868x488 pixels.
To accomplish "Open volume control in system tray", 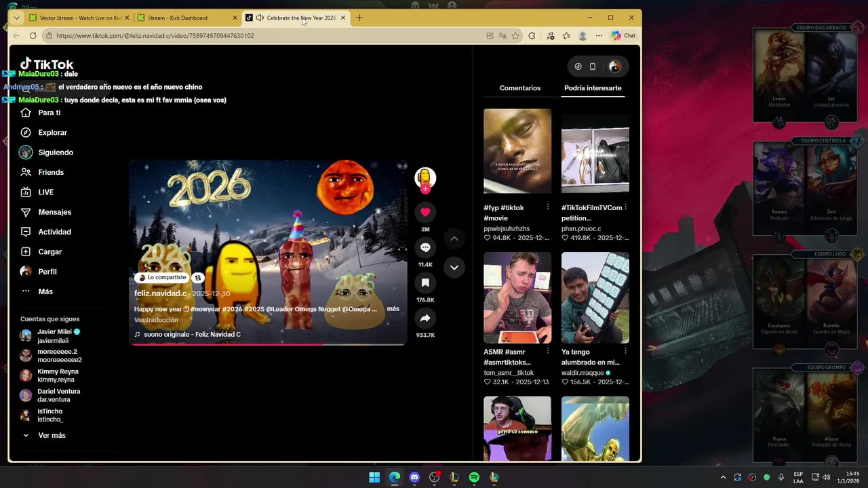I will click(826, 477).
